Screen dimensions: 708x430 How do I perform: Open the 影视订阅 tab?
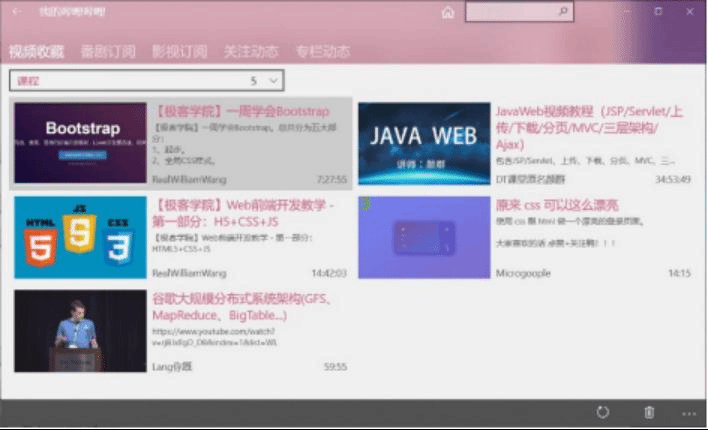179,52
